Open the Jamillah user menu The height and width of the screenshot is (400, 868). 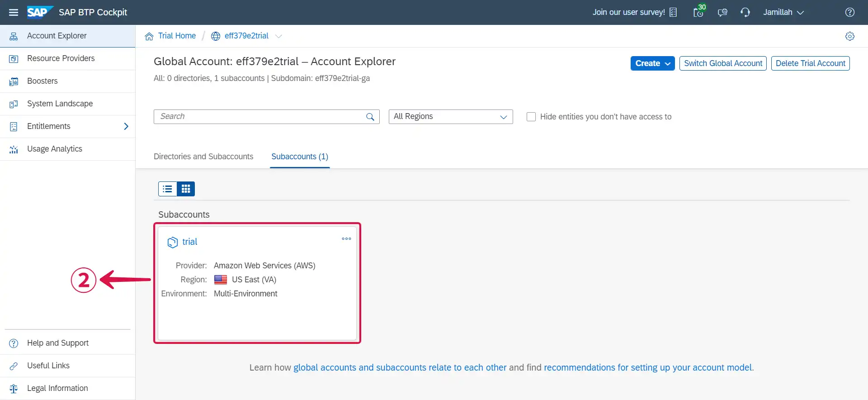(783, 12)
